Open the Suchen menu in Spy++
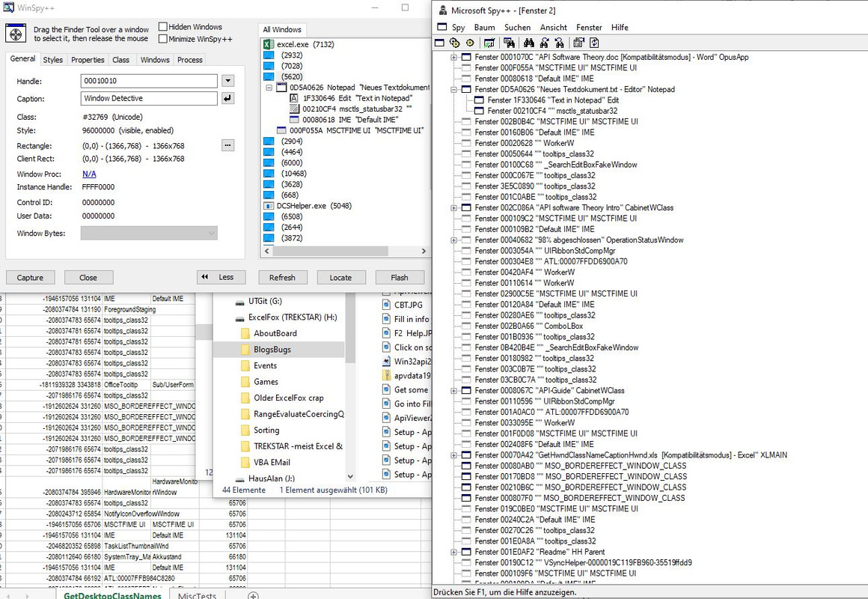This screenshot has height=599, width=868. point(517,27)
